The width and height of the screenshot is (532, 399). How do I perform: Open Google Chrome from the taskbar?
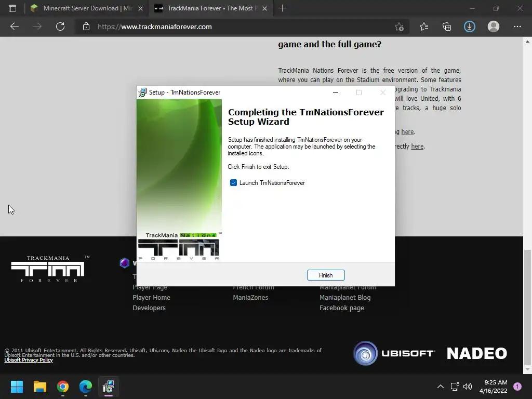[x=63, y=387]
